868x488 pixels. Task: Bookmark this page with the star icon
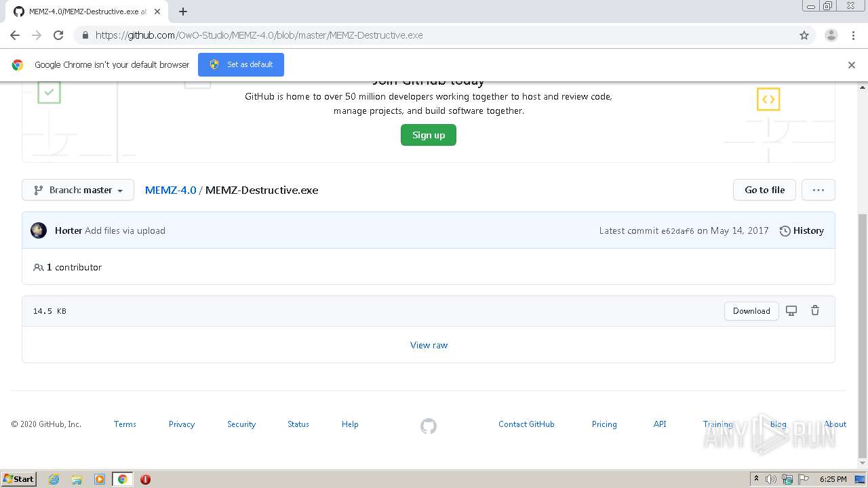pos(804,35)
